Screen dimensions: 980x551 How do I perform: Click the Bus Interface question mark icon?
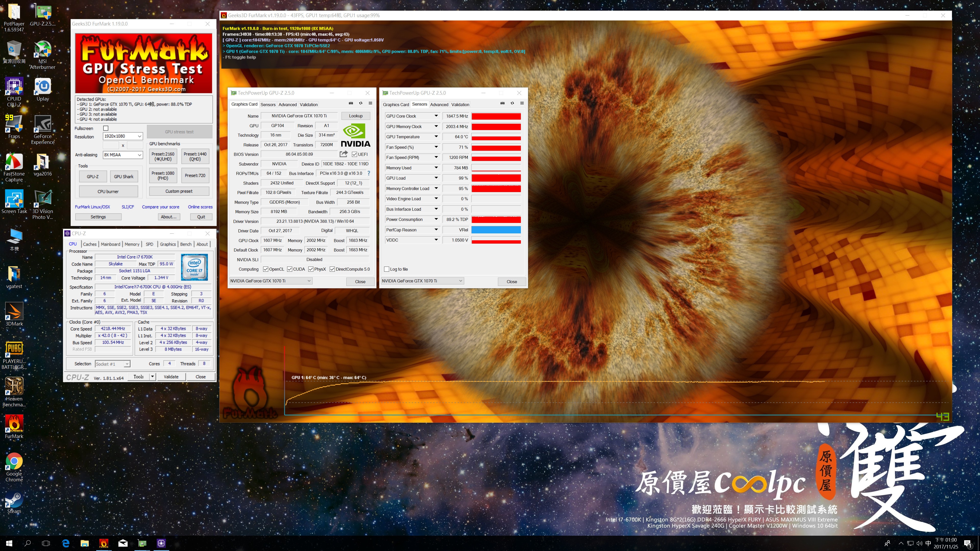(369, 173)
